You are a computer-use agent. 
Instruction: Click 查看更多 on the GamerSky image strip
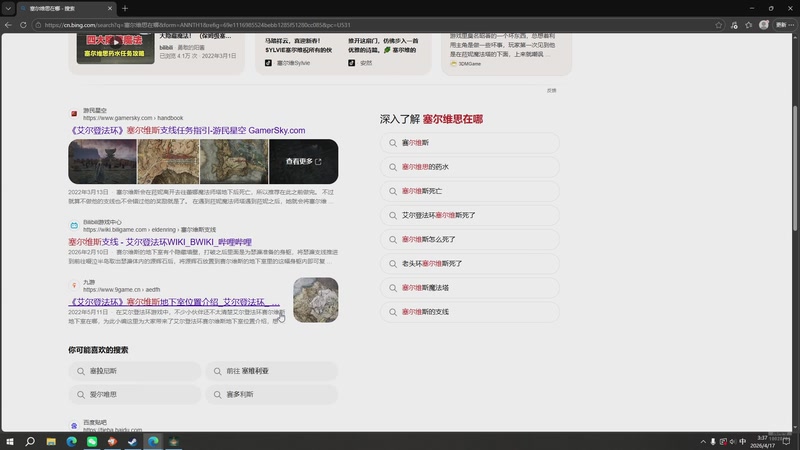304,161
